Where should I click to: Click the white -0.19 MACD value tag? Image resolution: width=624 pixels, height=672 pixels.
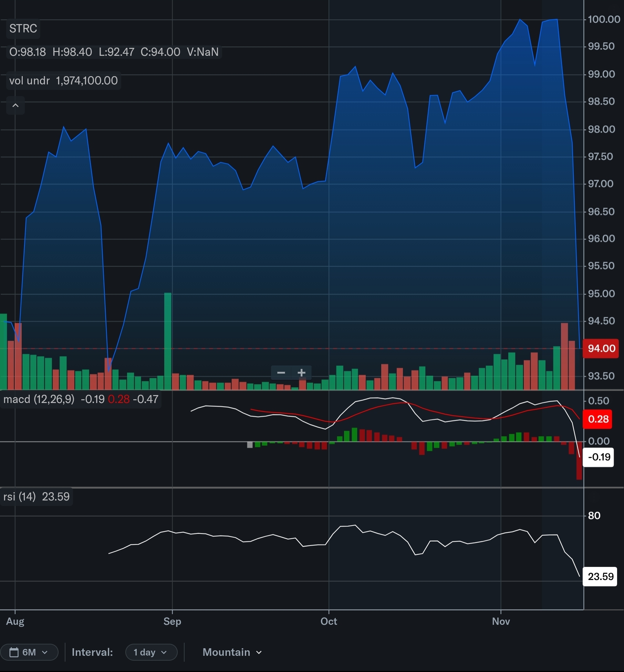point(599,457)
